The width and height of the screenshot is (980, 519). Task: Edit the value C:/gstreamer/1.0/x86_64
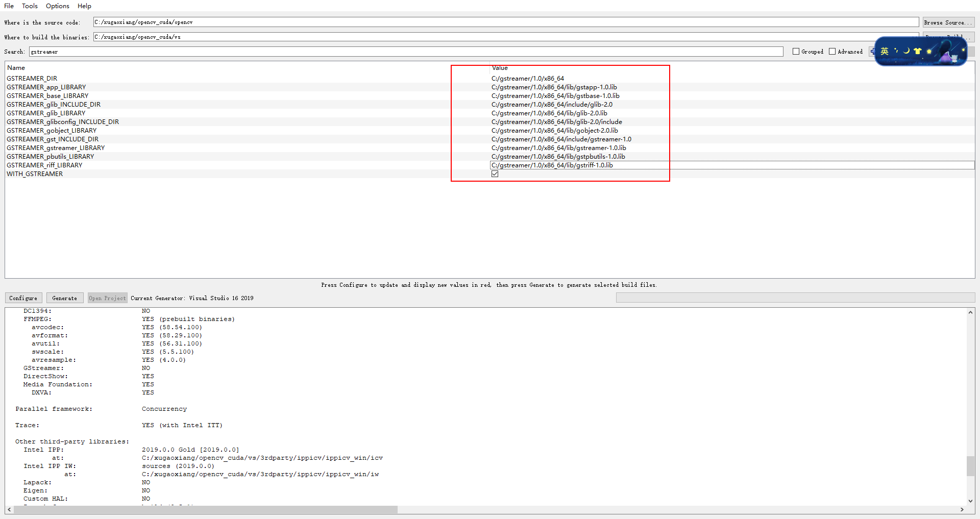tap(528, 79)
